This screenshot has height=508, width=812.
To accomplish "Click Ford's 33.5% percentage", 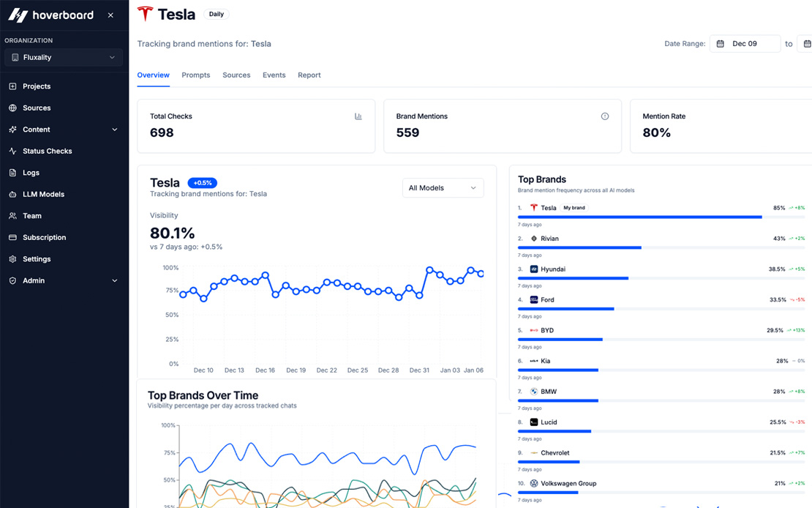I will coord(778,299).
